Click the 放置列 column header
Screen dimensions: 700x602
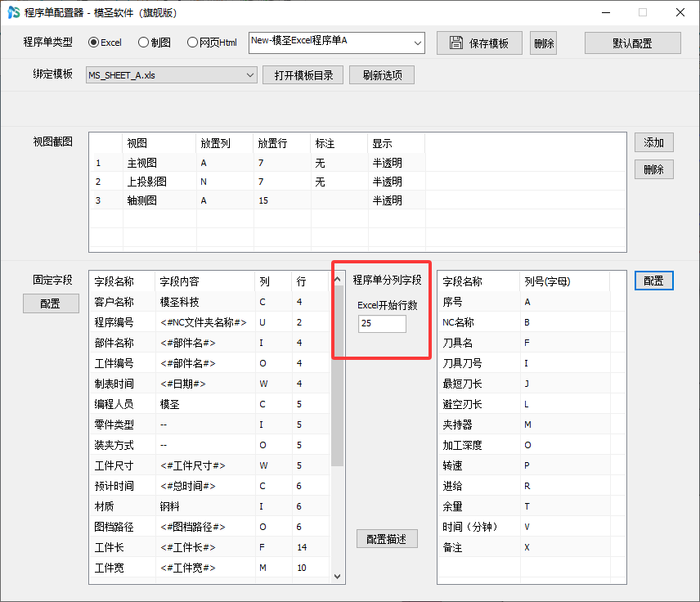(225, 143)
